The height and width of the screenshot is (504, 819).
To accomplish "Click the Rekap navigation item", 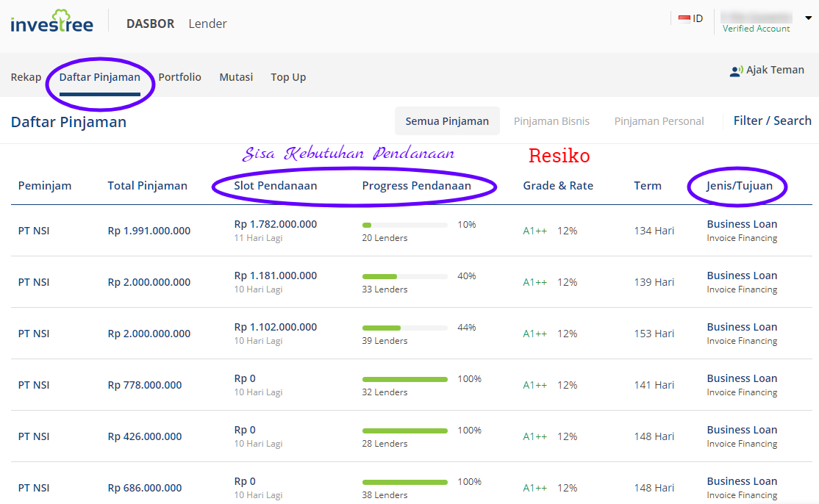I will (x=26, y=76).
